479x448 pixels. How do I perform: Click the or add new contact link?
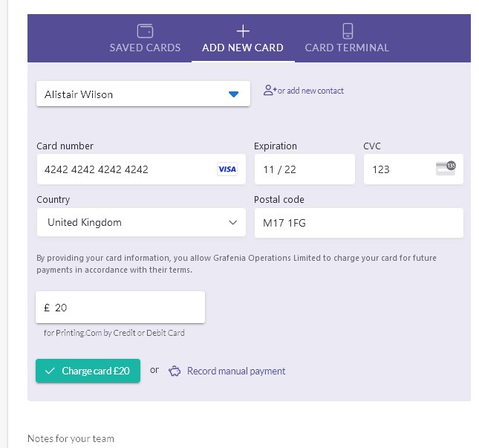[310, 91]
